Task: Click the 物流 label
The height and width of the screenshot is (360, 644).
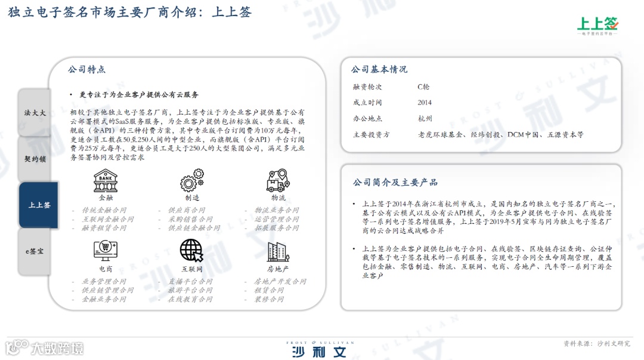Action: click(278, 198)
